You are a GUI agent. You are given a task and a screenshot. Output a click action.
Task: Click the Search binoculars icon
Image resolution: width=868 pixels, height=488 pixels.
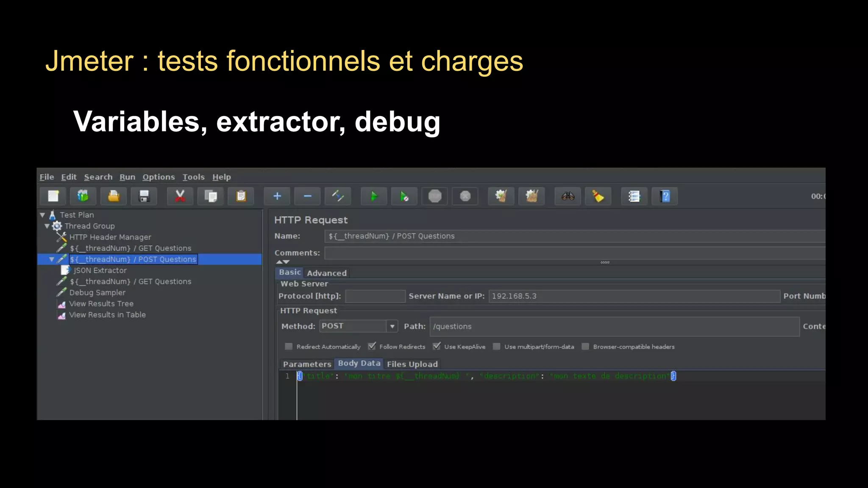tap(568, 196)
